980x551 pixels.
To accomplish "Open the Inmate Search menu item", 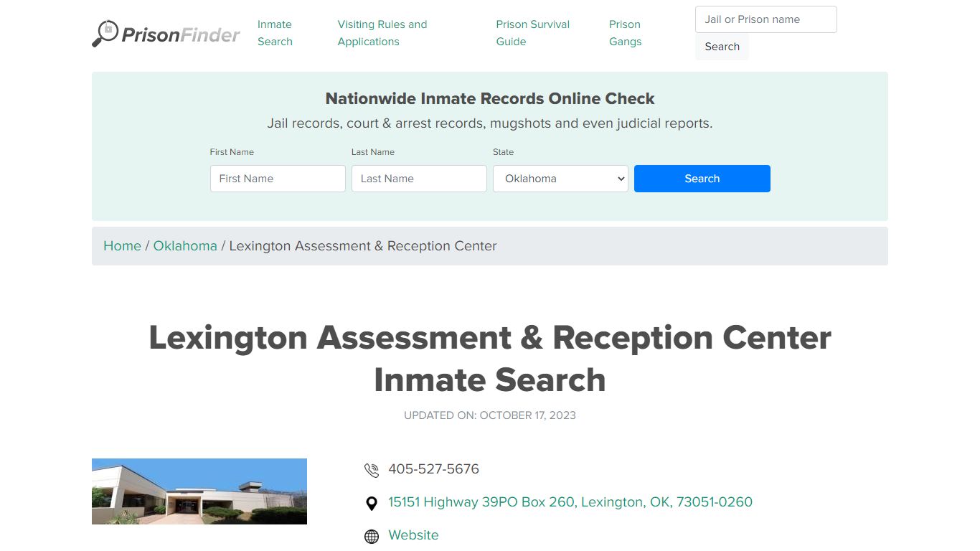I will click(x=275, y=33).
